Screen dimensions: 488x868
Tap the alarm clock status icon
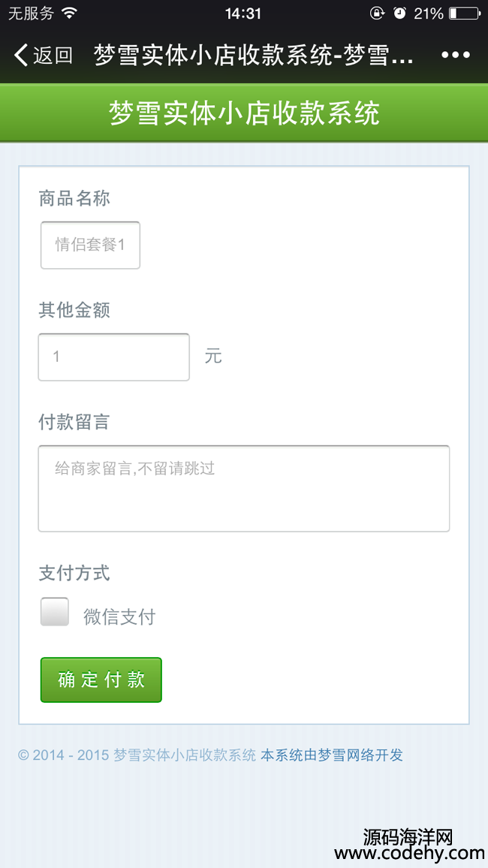[x=399, y=14]
